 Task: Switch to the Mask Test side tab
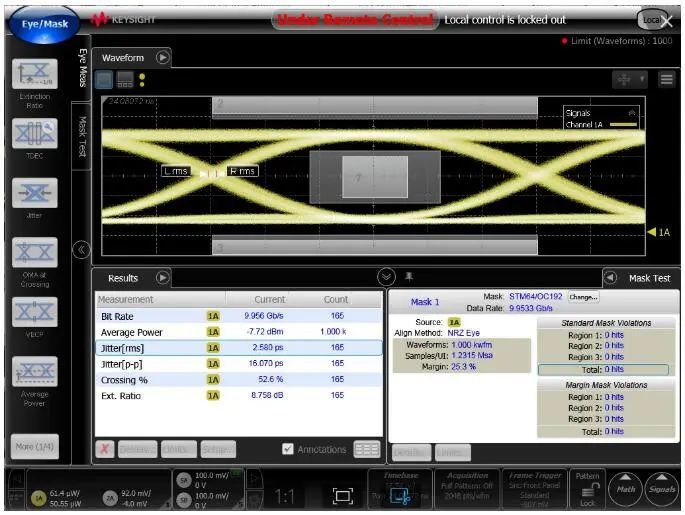pyautogui.click(x=82, y=136)
